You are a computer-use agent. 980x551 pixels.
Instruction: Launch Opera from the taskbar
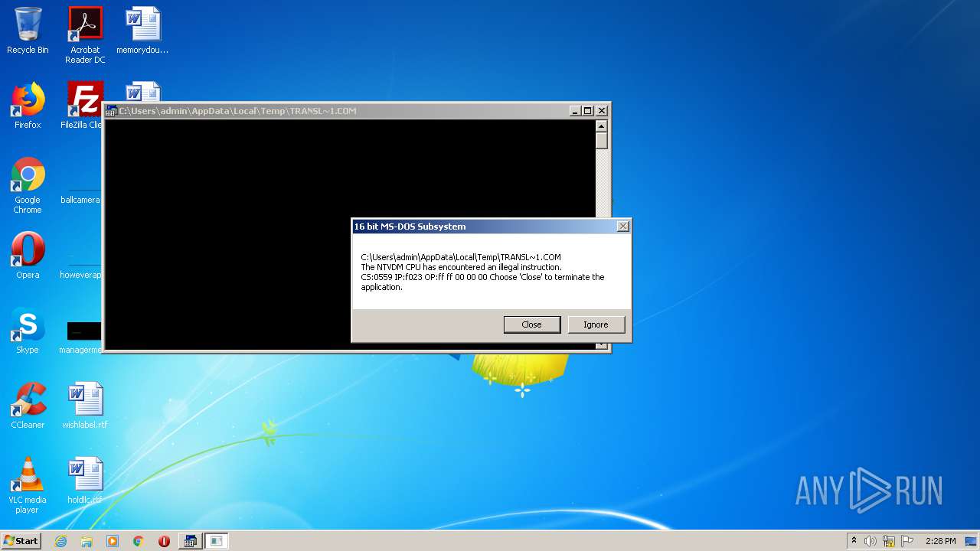[164, 541]
